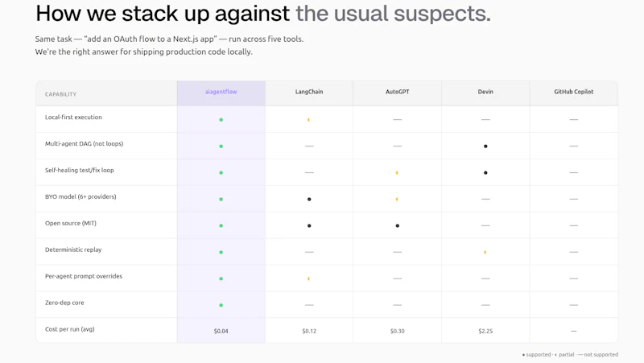Click the GitHub Copilot column header
The width and height of the screenshot is (644, 363).
point(573,92)
